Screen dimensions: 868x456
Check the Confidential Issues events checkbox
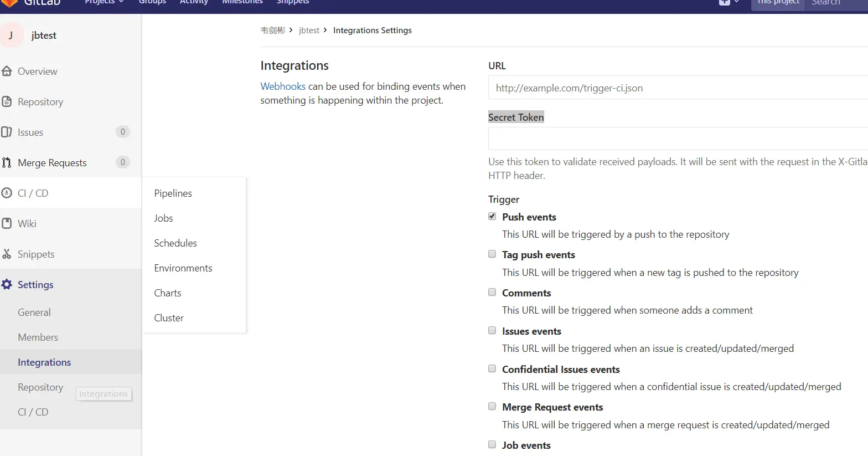click(492, 369)
